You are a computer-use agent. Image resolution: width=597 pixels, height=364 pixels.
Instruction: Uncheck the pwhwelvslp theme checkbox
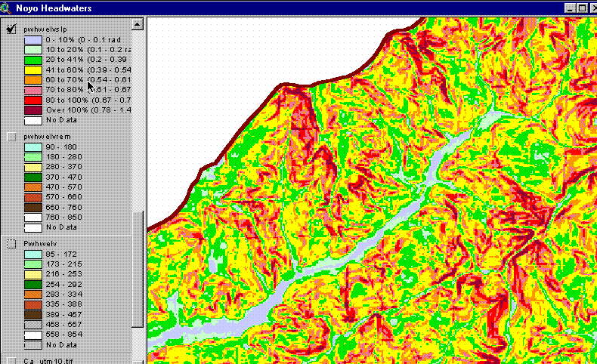tap(11, 29)
